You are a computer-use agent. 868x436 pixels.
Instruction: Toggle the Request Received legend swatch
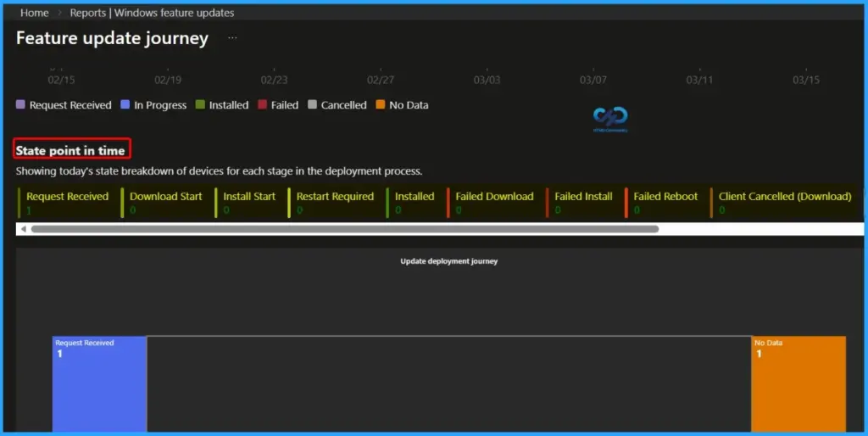[x=20, y=104]
